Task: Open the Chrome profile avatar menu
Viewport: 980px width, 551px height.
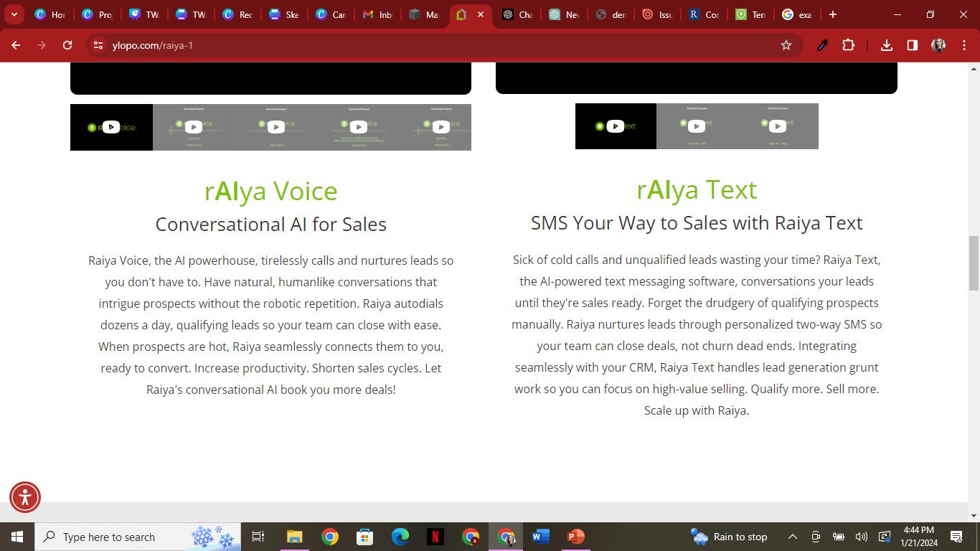Action: coord(938,45)
